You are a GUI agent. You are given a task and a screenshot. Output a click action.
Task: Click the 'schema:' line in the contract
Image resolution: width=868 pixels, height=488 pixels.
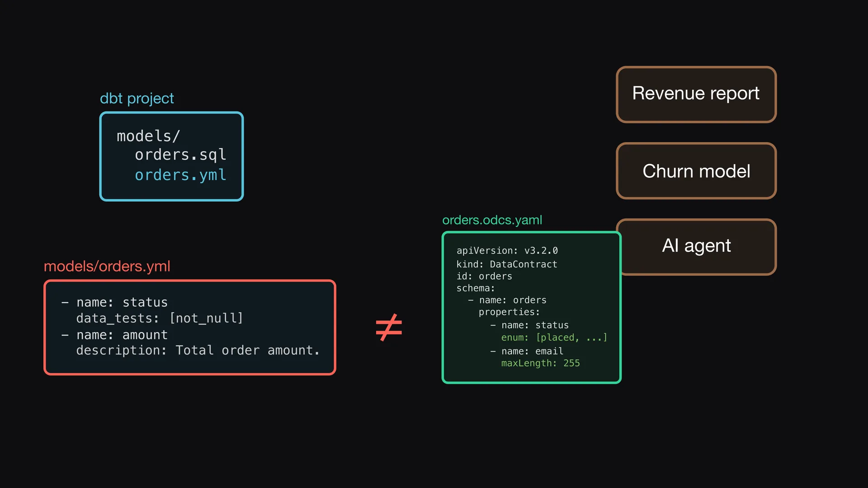click(x=476, y=288)
